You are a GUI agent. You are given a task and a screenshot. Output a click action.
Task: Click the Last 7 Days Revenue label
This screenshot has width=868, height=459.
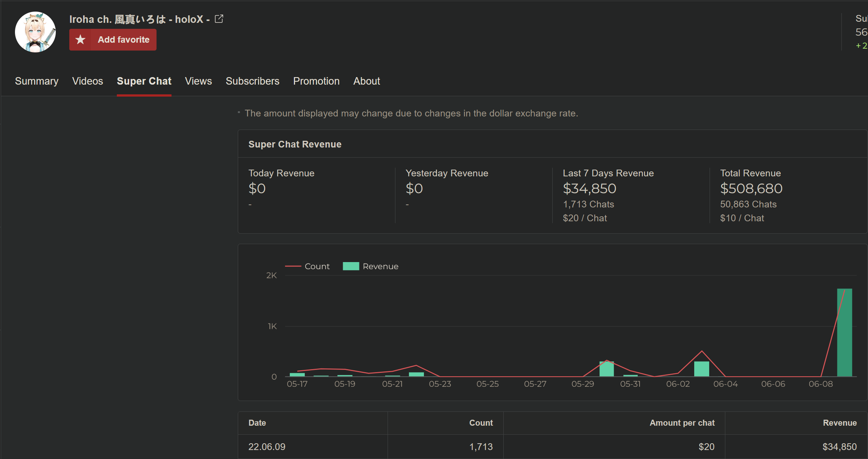pyautogui.click(x=608, y=173)
